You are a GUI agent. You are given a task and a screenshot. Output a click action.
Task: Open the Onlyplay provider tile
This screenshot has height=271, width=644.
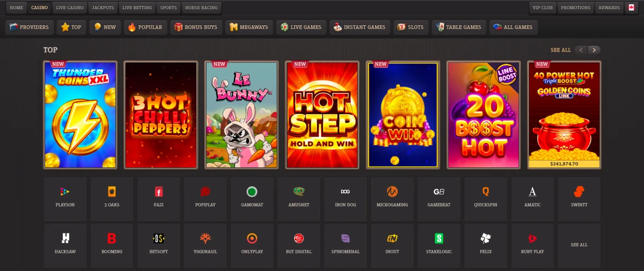click(252, 245)
